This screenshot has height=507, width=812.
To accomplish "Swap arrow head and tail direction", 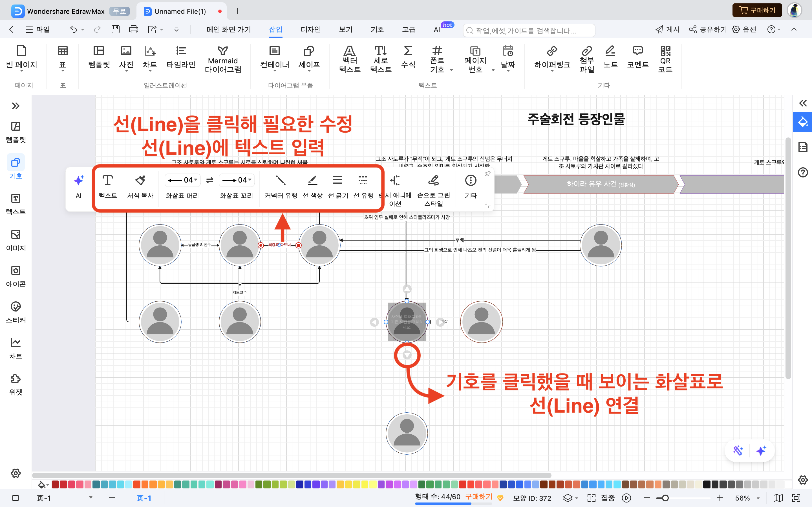I will click(x=210, y=180).
